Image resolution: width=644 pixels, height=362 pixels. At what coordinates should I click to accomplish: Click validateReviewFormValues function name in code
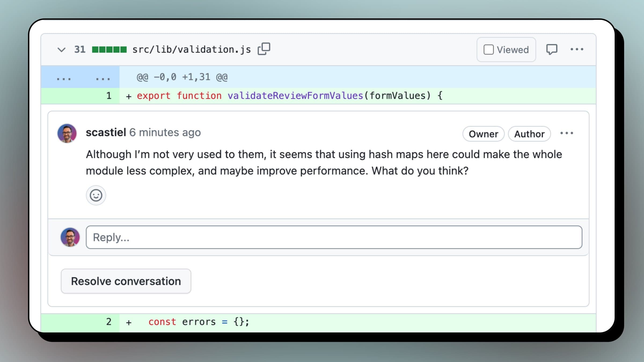tap(295, 96)
